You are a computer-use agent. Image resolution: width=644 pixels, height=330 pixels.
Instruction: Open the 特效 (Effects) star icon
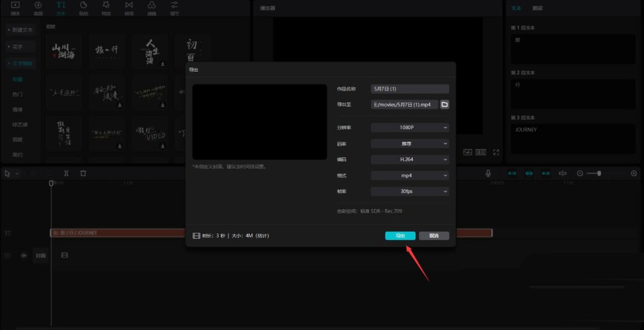106,7
